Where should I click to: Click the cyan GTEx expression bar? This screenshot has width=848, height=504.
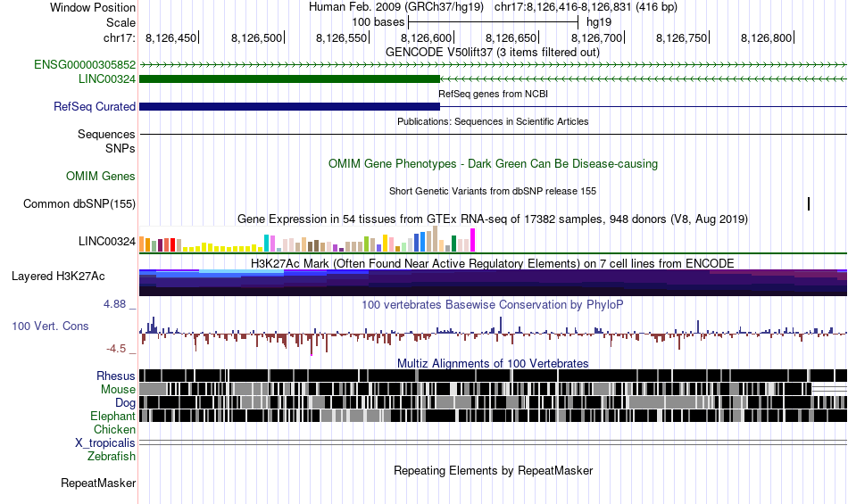pos(266,244)
